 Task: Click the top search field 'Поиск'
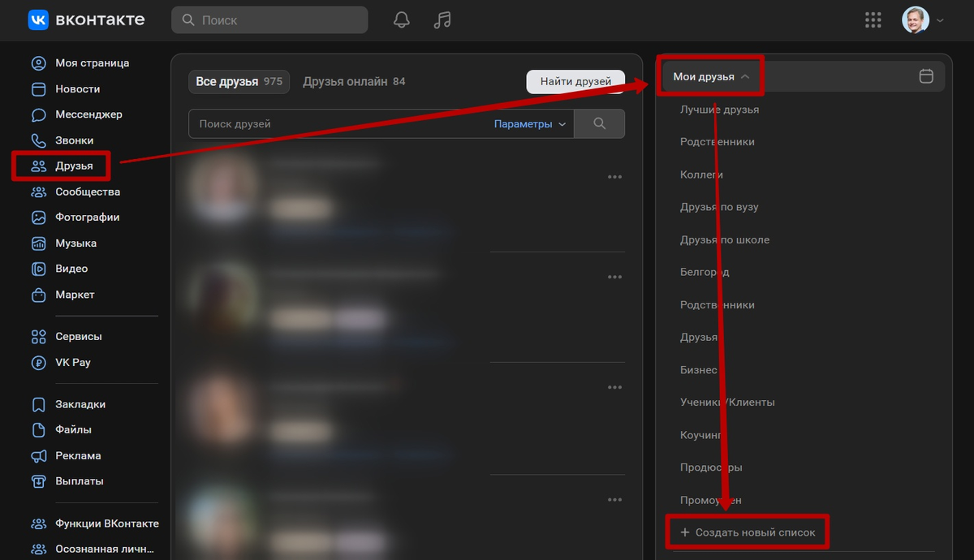tap(269, 19)
